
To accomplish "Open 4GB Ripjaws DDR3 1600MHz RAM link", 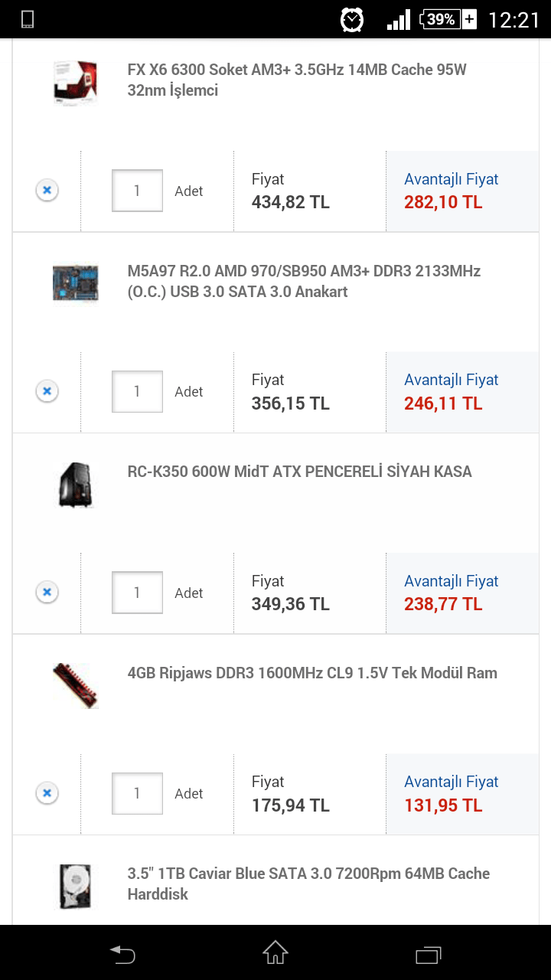I will coord(312,673).
